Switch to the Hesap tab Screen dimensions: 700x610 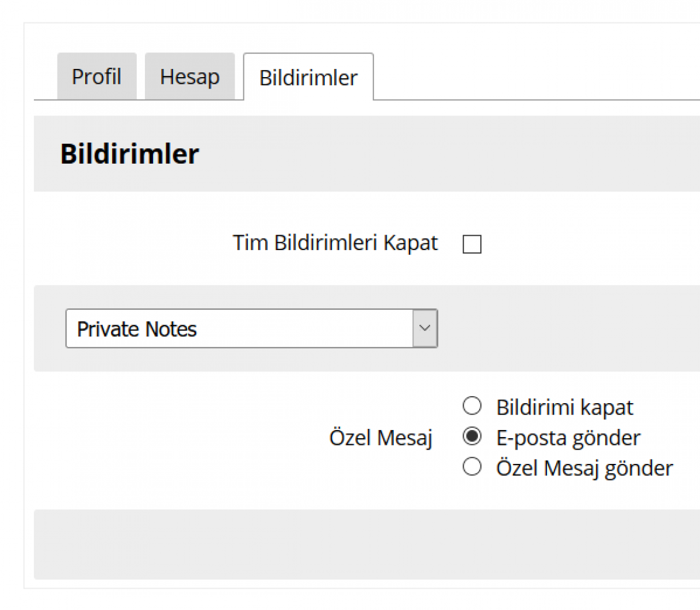click(x=189, y=77)
